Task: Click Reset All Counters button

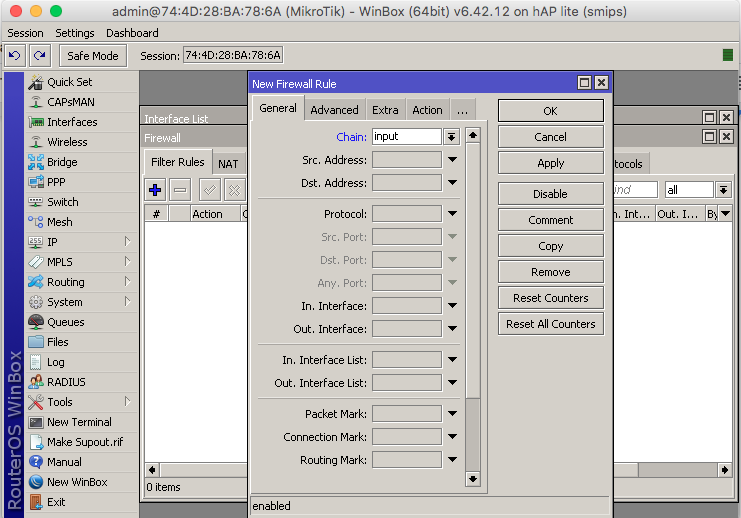Action: click(551, 324)
